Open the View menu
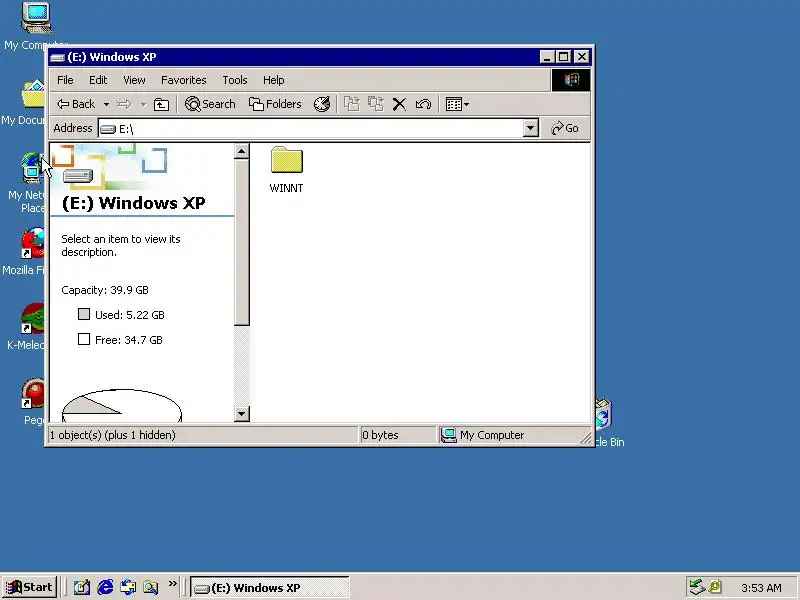800x600 pixels. 134,80
